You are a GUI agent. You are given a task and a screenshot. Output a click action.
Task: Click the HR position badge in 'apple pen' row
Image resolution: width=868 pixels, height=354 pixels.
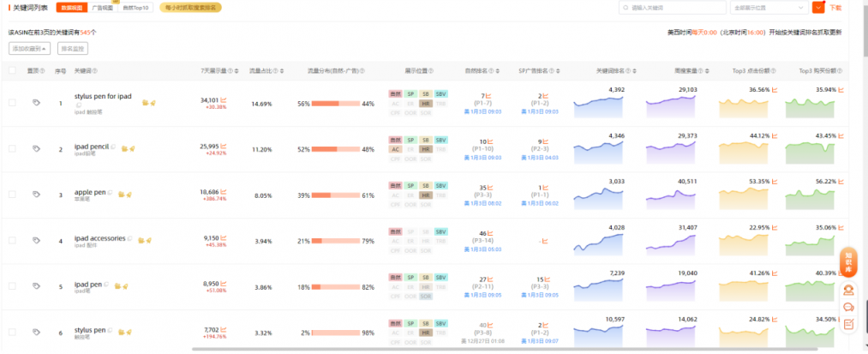426,195
